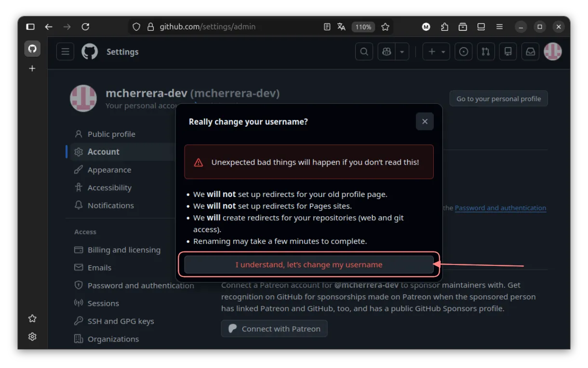Click the browser translate page icon
This screenshot has width=588, height=368.
(x=341, y=27)
